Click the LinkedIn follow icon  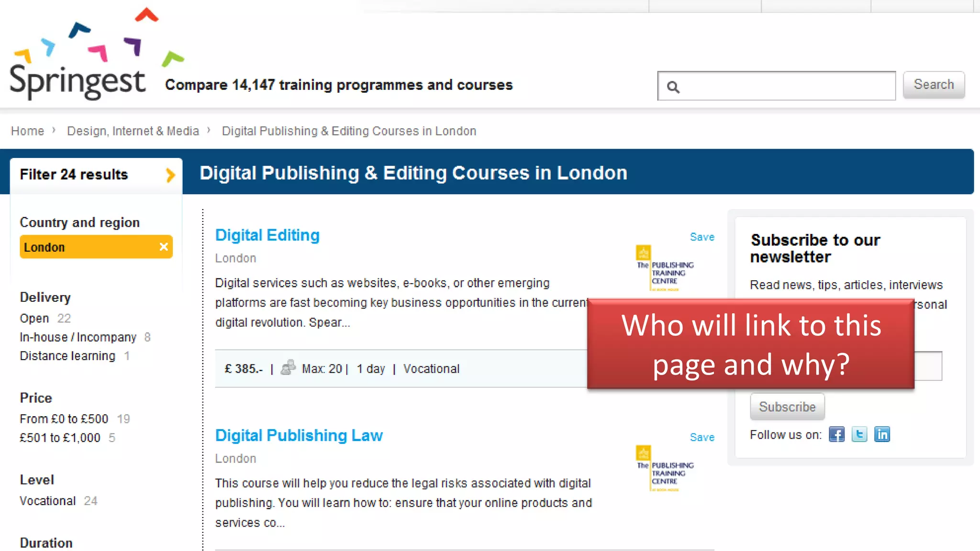(882, 434)
